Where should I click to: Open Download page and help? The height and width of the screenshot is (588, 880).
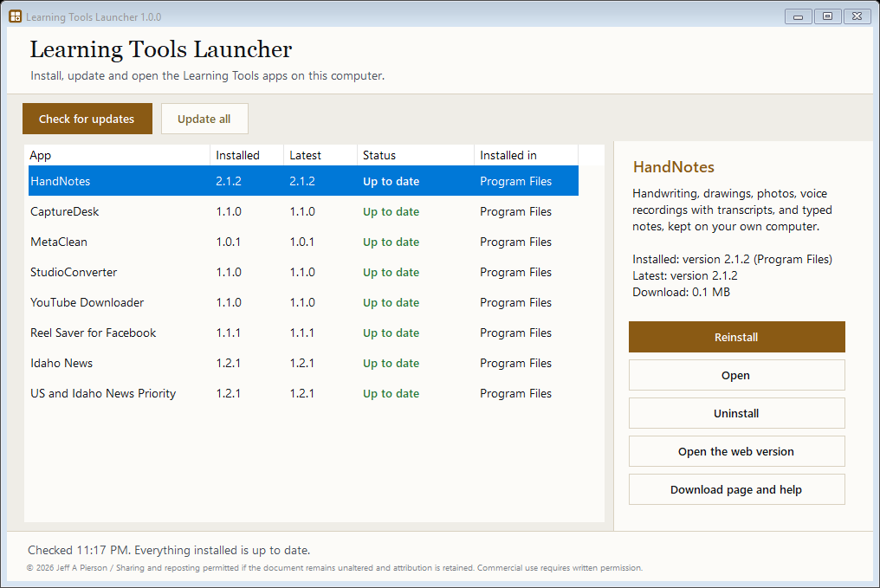[x=736, y=490]
